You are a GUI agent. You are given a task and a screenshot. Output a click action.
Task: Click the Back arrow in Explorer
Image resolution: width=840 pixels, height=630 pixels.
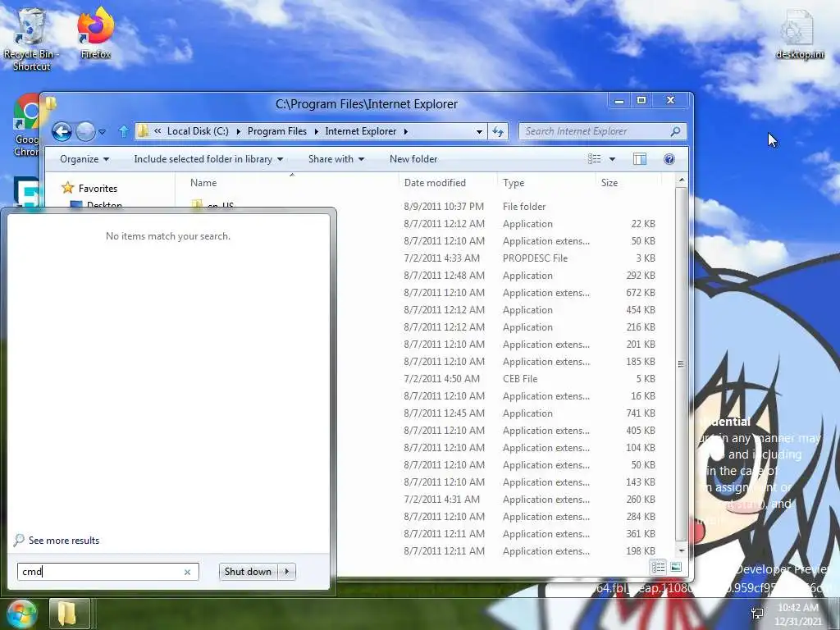(x=62, y=131)
